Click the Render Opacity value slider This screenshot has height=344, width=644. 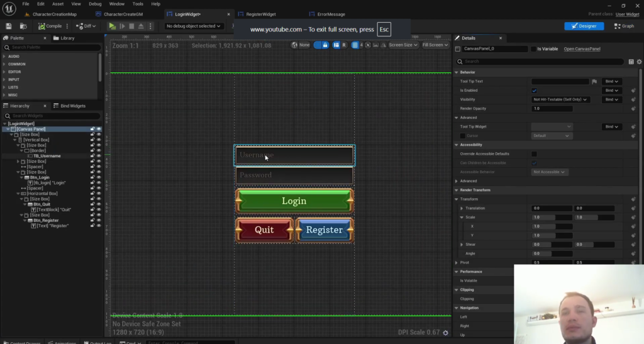coord(552,108)
